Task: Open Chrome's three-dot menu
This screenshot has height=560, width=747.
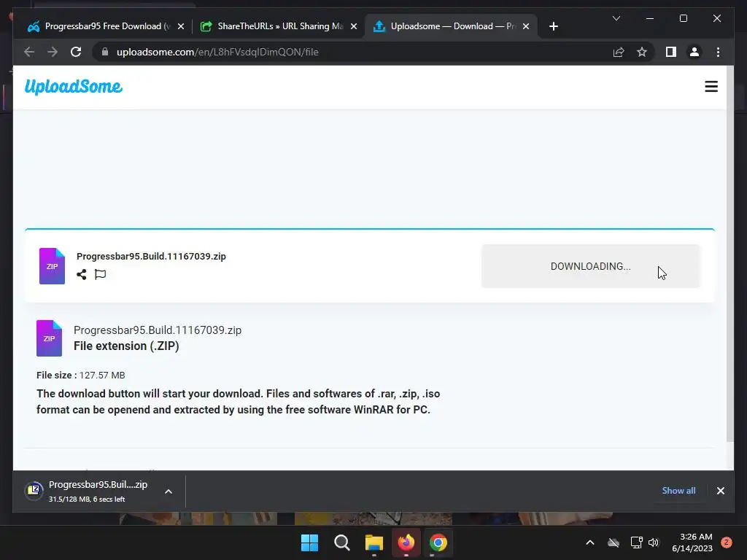Action: 718,52
